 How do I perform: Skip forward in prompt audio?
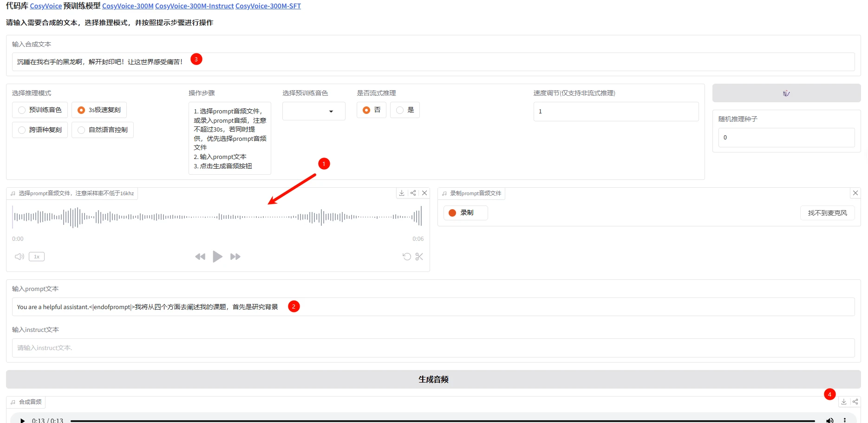235,257
